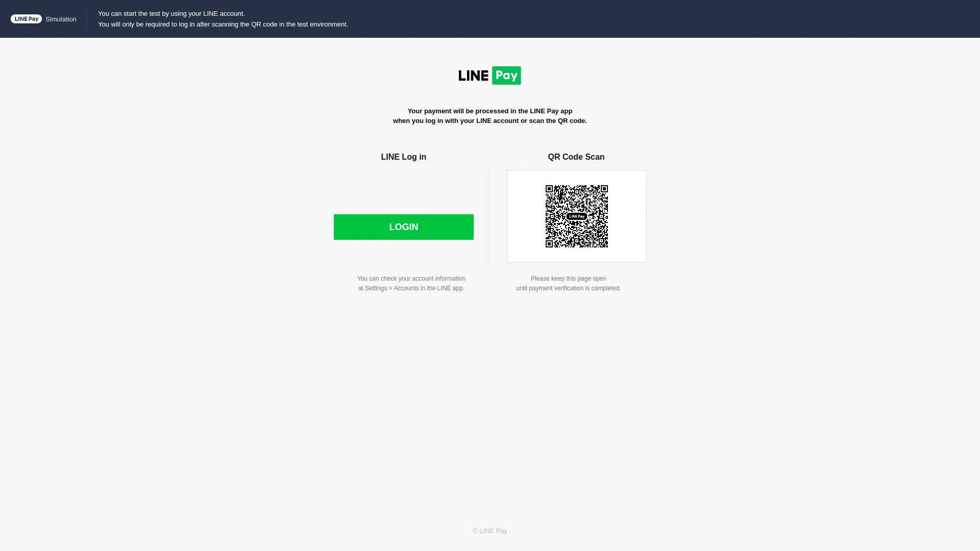Viewport: 980px width, 551px height.
Task: Click the payment processing instruction text
Action: click(489, 116)
